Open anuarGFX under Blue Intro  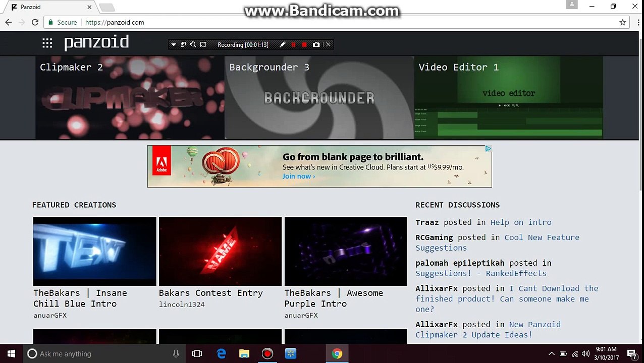point(50,316)
